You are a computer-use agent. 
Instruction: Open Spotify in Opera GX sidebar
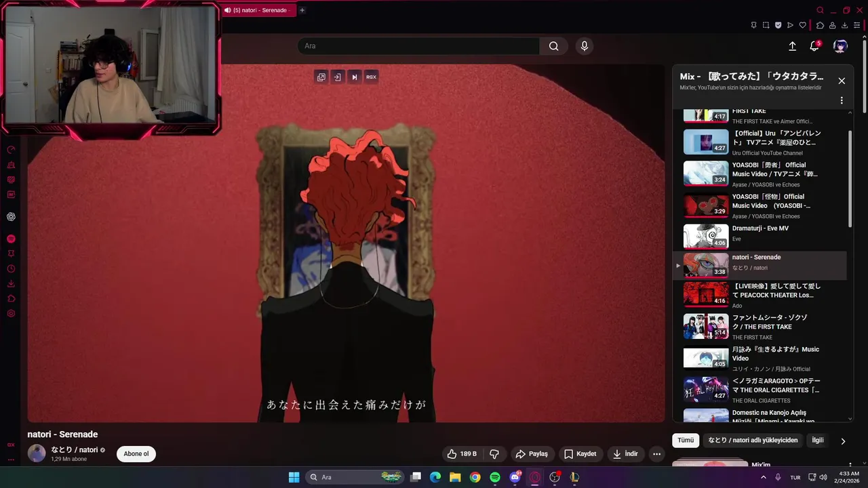coord(11,239)
